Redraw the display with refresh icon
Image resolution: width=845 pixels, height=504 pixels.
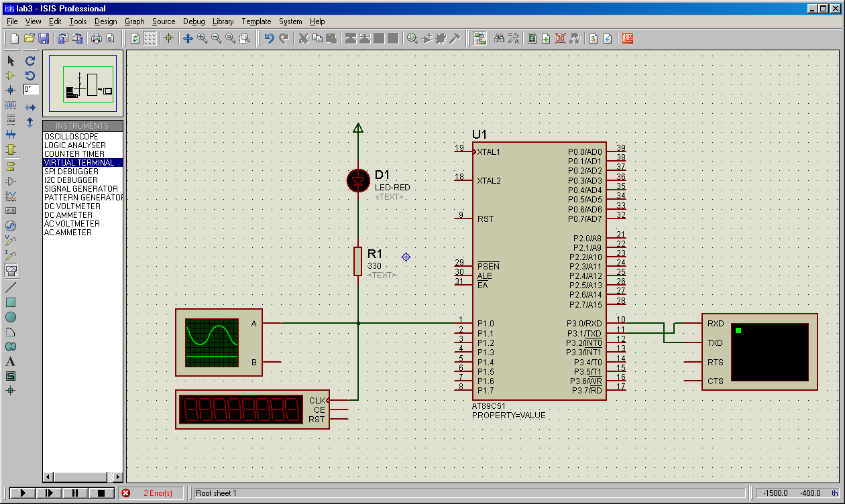tap(135, 39)
